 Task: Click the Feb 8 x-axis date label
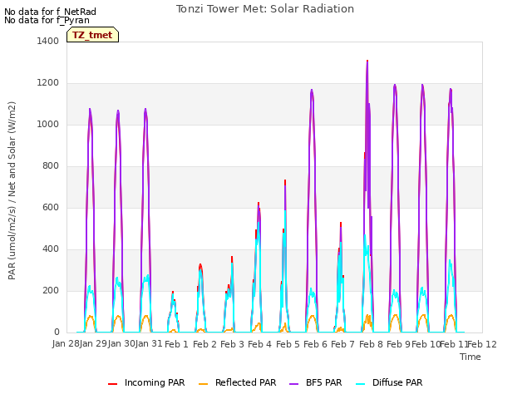point(371,344)
